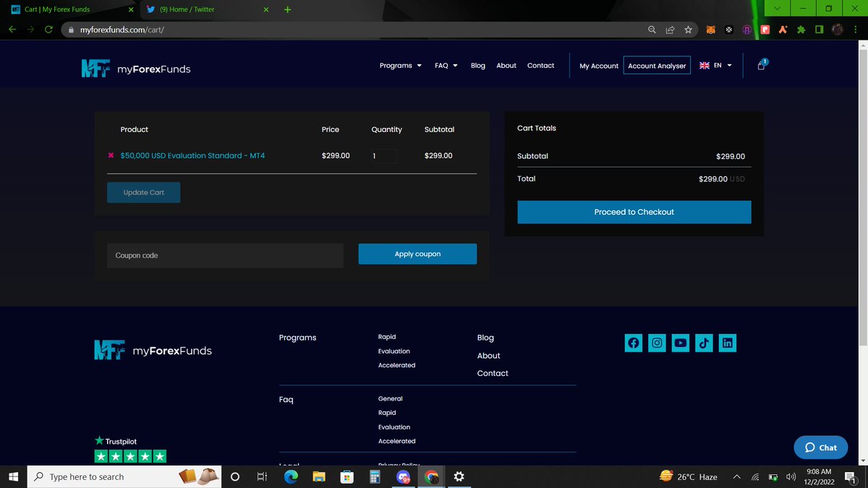Open a new browser tab with plus icon
The width and height of the screenshot is (868, 488).
287,9
